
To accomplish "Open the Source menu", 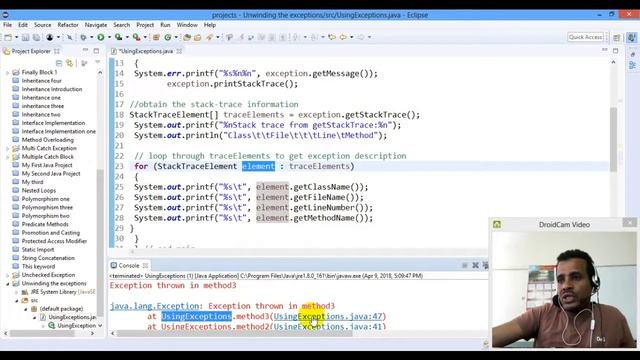I will tap(42, 25).
